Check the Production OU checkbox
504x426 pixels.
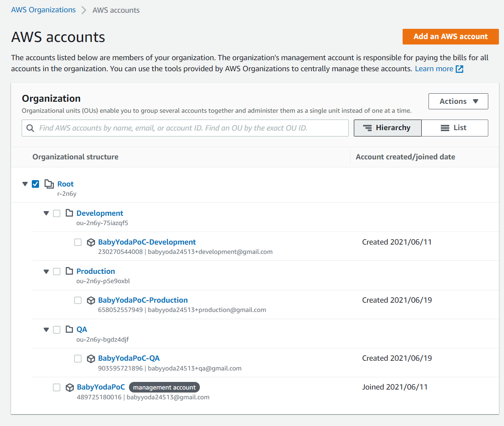56,271
